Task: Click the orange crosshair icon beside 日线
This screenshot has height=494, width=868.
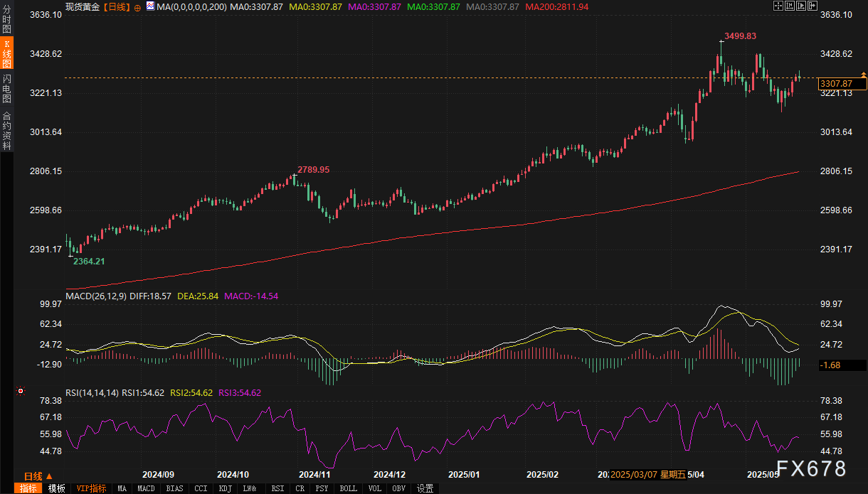Action: pos(137,6)
